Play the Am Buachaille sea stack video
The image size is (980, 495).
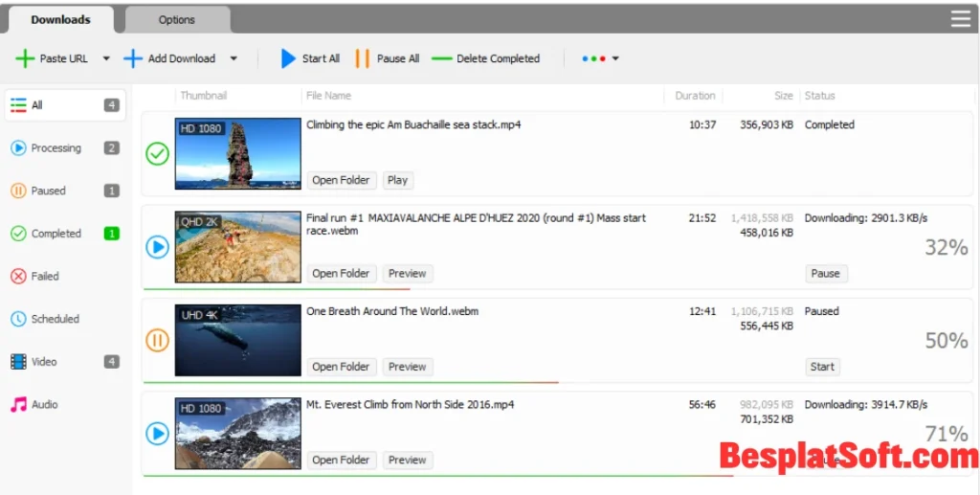point(397,180)
